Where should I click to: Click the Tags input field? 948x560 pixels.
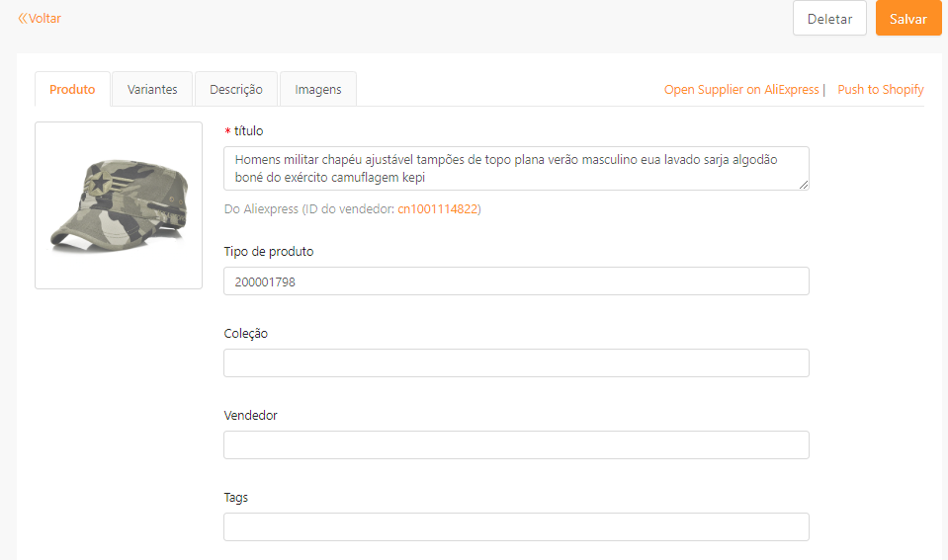pos(516,526)
